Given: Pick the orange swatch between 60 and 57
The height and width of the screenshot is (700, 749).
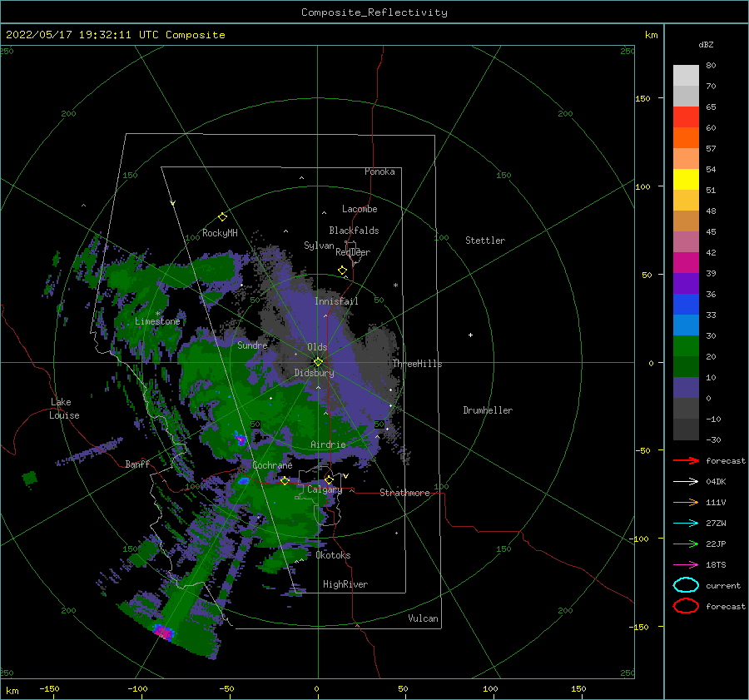Looking at the screenshot, I should [686, 137].
